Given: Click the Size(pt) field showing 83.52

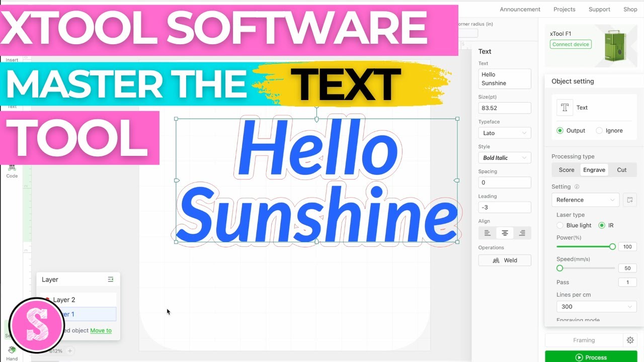Looking at the screenshot, I should [505, 108].
